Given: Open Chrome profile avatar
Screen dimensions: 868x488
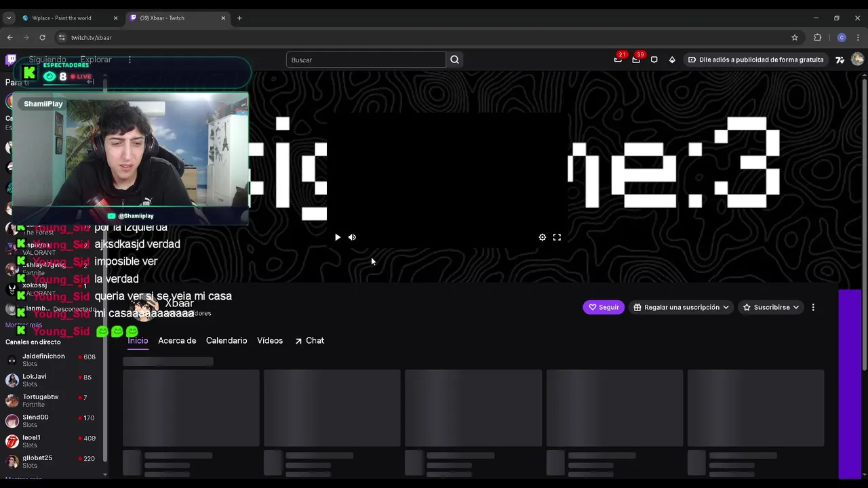Looking at the screenshot, I should click(x=842, y=37).
